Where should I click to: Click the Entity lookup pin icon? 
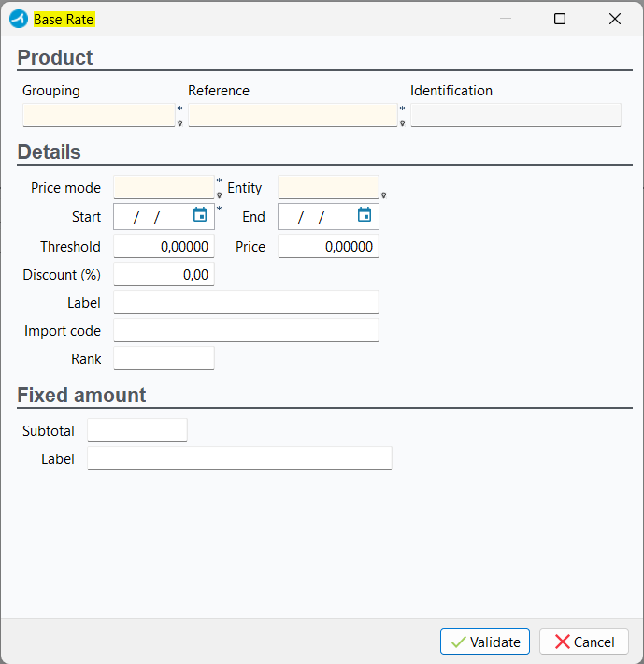pos(383,195)
